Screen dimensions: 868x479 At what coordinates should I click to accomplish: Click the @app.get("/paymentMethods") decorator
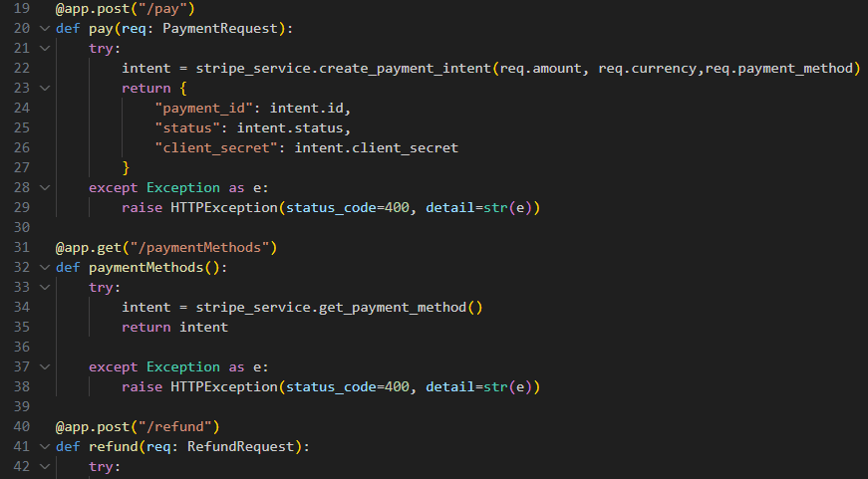[166, 248]
